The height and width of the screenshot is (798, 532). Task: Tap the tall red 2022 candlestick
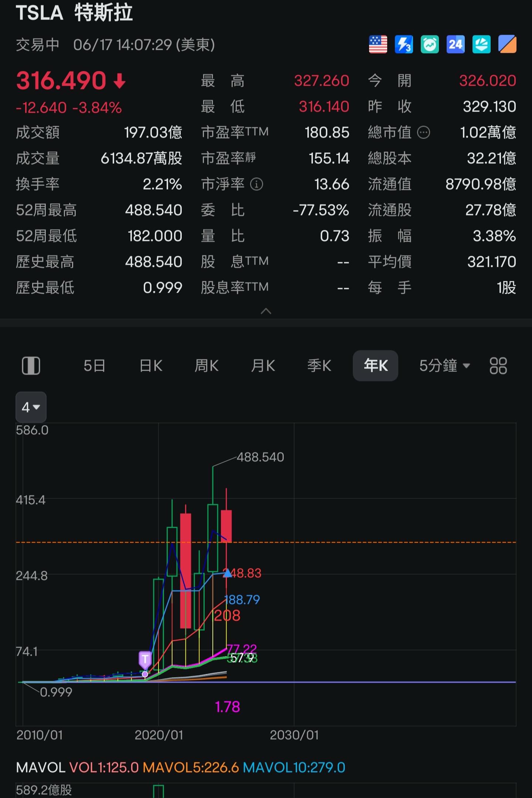[x=185, y=571]
